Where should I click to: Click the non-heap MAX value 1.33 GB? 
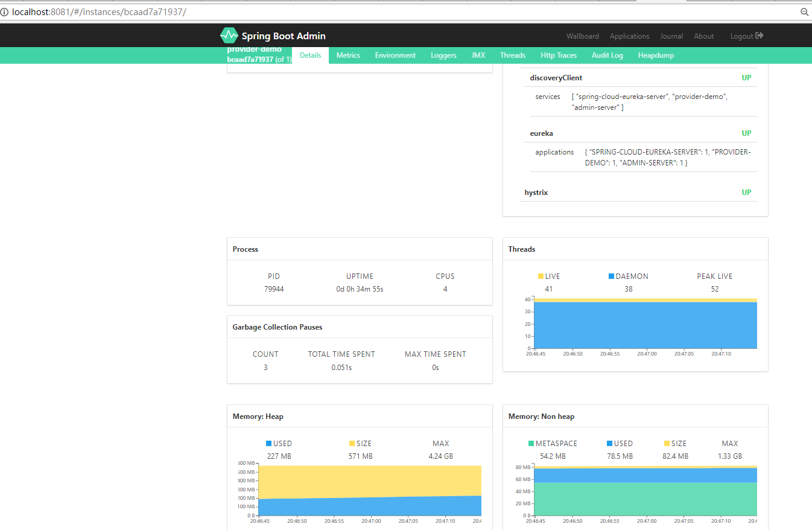pos(730,456)
